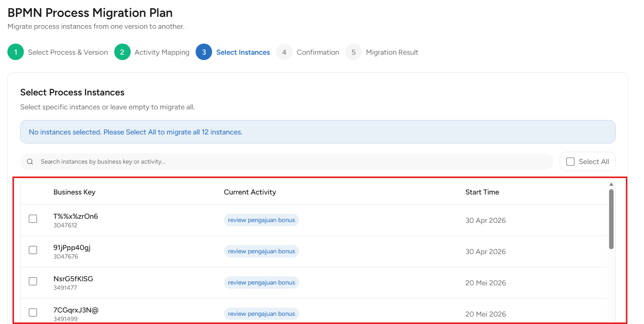Click the Select Process Instances heading
Viewport: 644px width, 324px height.
click(x=72, y=93)
